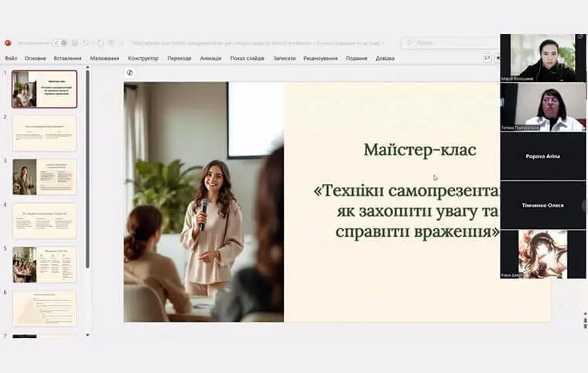Select the Popova Arina participant tile

[543, 156]
